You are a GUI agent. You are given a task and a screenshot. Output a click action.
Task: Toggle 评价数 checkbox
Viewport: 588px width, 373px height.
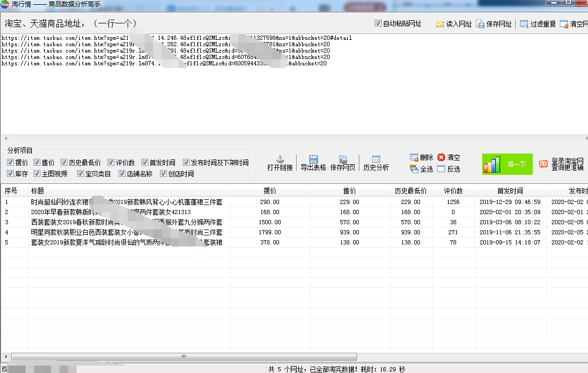(x=111, y=162)
